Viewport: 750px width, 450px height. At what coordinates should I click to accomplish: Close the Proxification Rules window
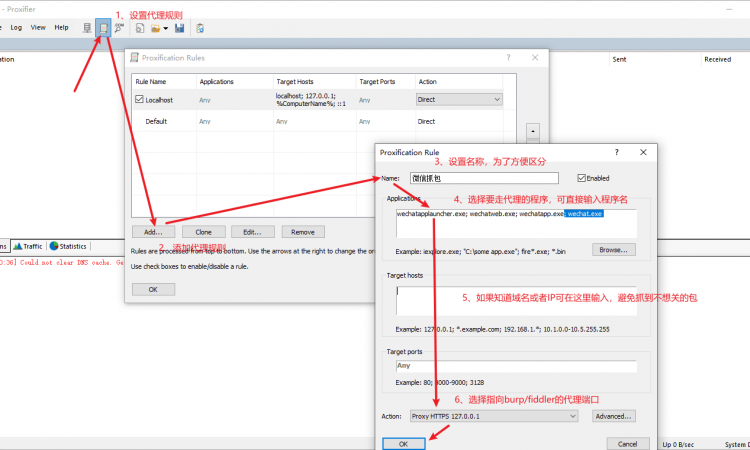click(x=535, y=57)
